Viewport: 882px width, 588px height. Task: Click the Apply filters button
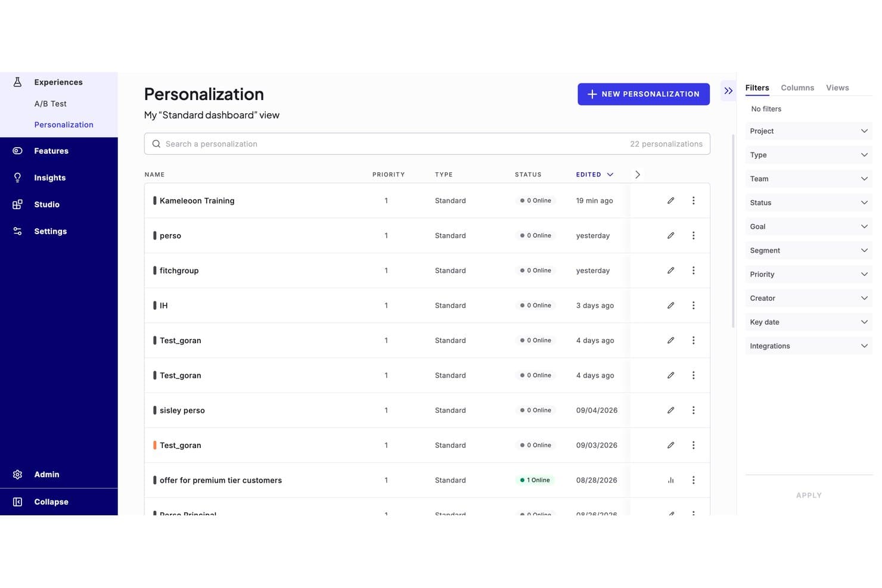tap(809, 495)
